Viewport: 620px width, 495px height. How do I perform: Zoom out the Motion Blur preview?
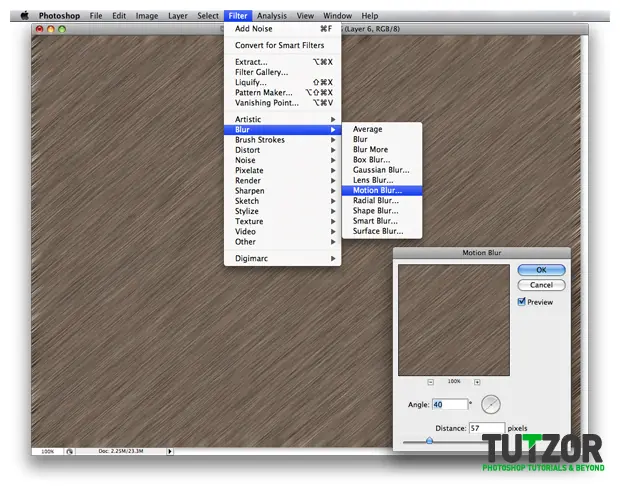431,382
